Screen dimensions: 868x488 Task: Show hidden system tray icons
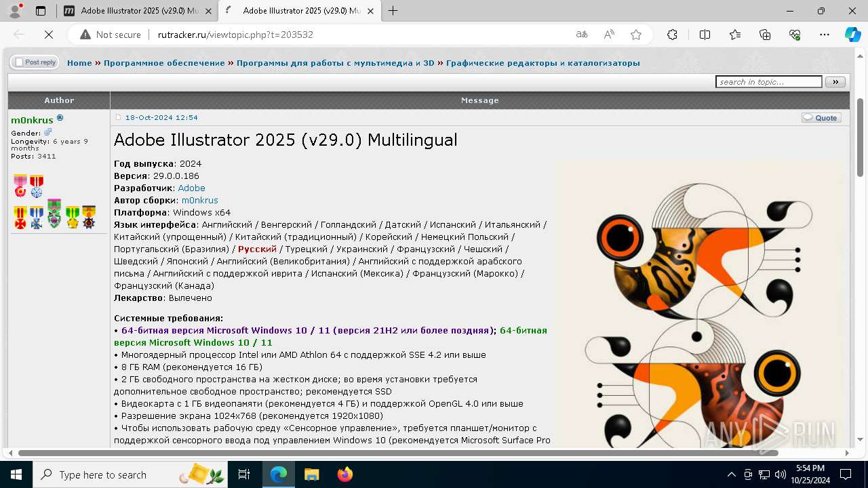click(731, 474)
